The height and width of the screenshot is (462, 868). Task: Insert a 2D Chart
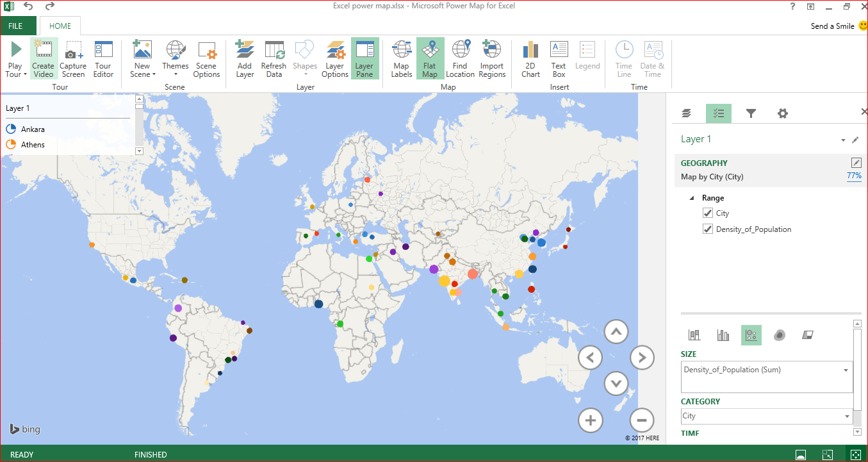click(x=530, y=59)
